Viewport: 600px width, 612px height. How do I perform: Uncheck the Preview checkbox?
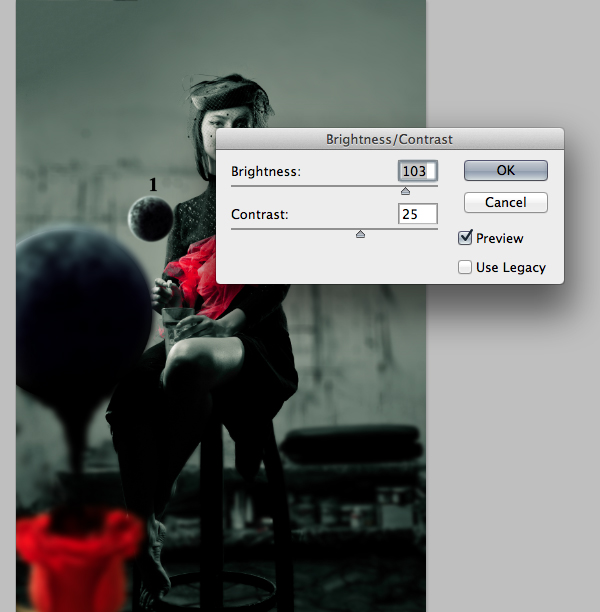click(x=465, y=238)
